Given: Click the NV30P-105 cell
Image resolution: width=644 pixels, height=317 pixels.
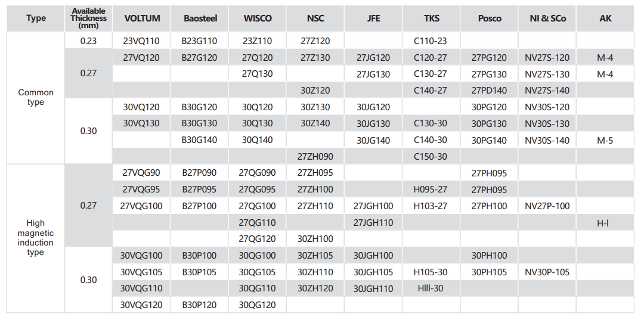Looking at the screenshot, I should click(x=547, y=272).
